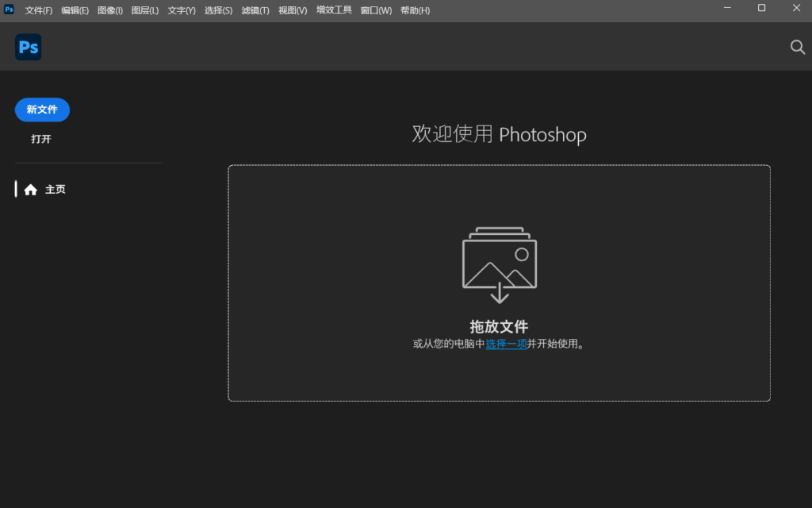Open the 窗口(W) menu
The width and height of the screenshot is (812, 508).
(x=376, y=10)
